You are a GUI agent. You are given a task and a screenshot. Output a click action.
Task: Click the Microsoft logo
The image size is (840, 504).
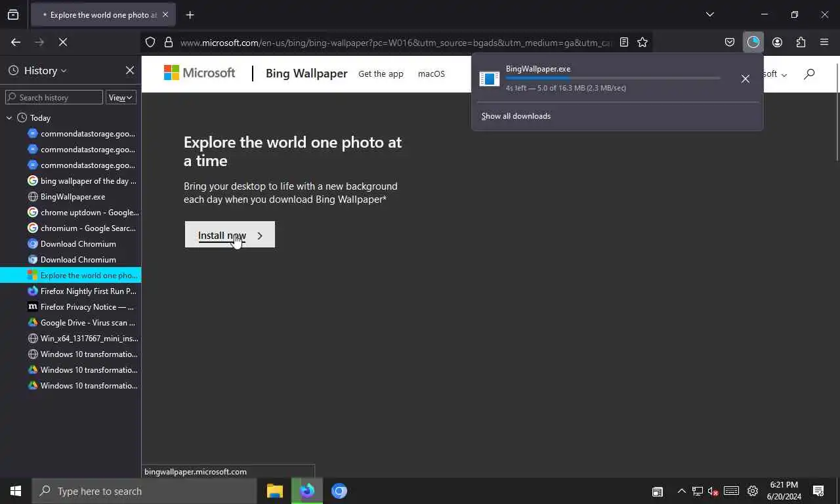click(199, 73)
